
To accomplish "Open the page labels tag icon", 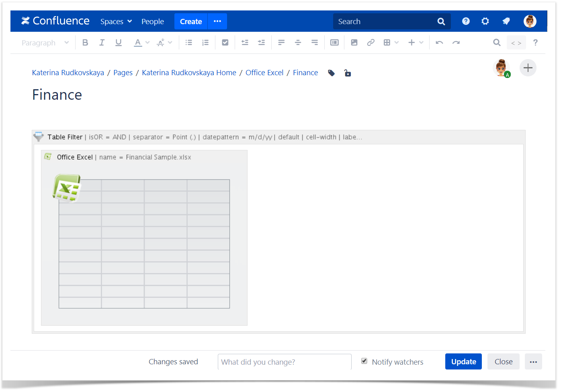I will pyautogui.click(x=331, y=73).
